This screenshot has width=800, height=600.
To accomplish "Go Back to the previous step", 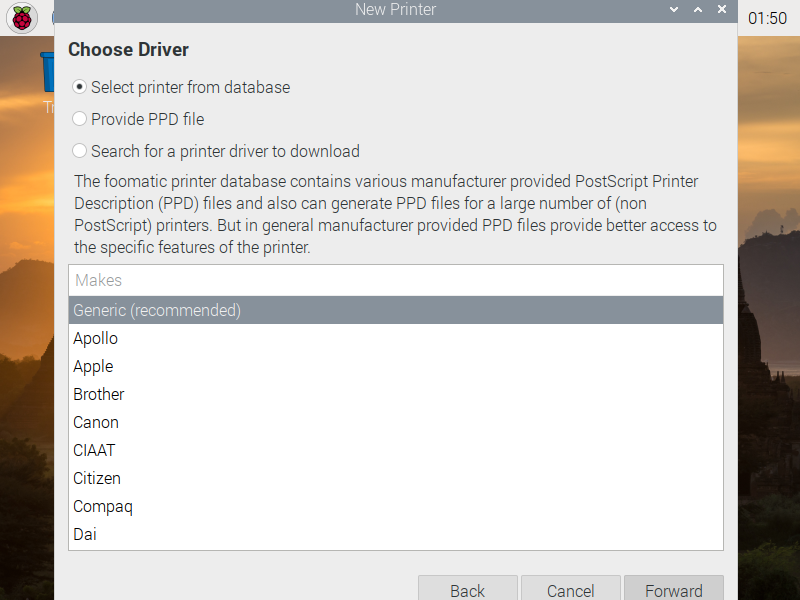I will pyautogui.click(x=468, y=589).
